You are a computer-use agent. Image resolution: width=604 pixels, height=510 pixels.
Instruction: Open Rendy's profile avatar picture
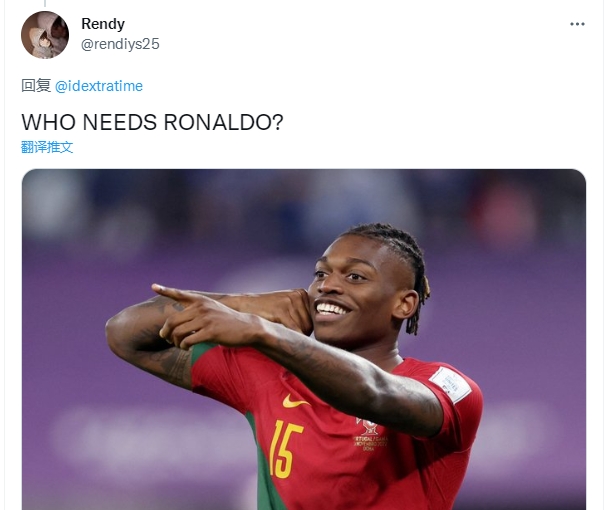pos(45,35)
